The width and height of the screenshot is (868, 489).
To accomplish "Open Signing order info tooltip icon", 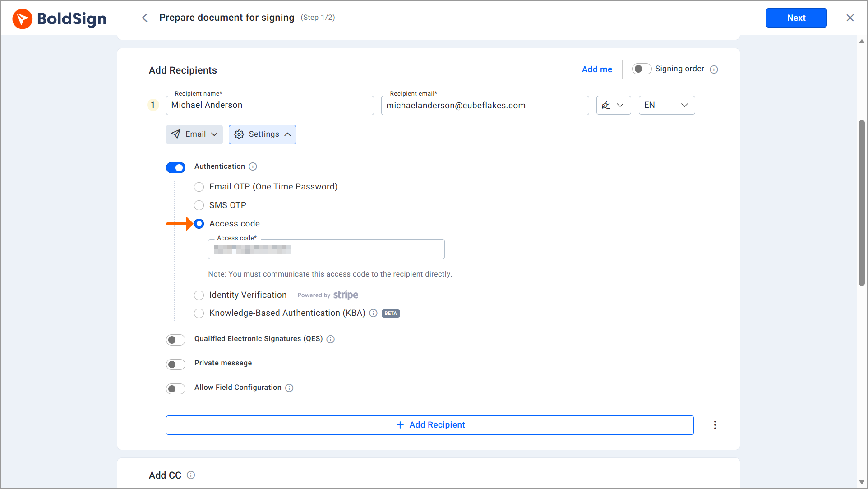I will tap(714, 69).
